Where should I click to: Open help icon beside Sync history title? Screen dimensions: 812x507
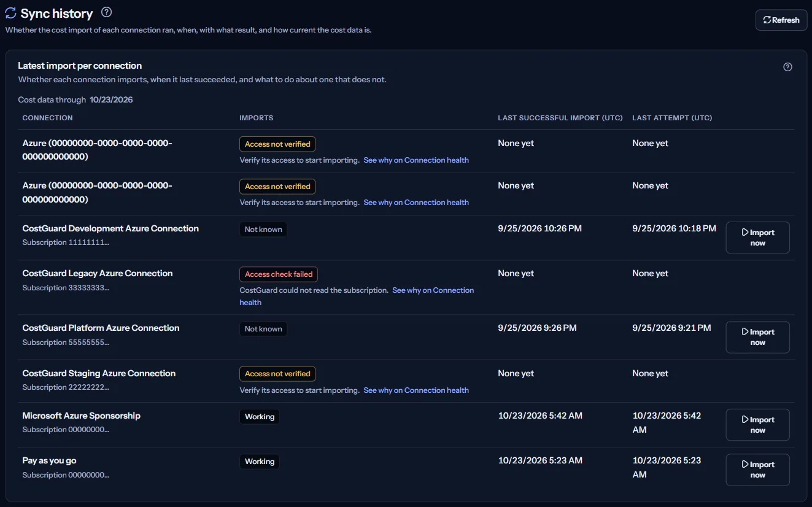pyautogui.click(x=106, y=12)
